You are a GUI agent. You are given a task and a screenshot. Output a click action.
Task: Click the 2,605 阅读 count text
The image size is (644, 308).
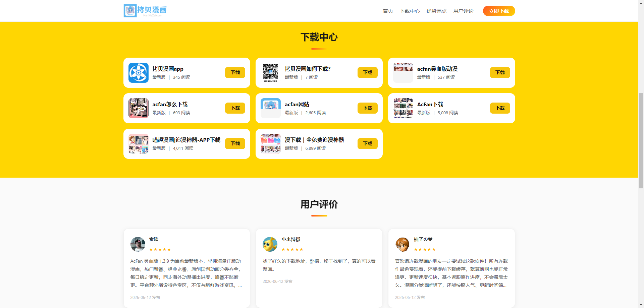tap(315, 113)
